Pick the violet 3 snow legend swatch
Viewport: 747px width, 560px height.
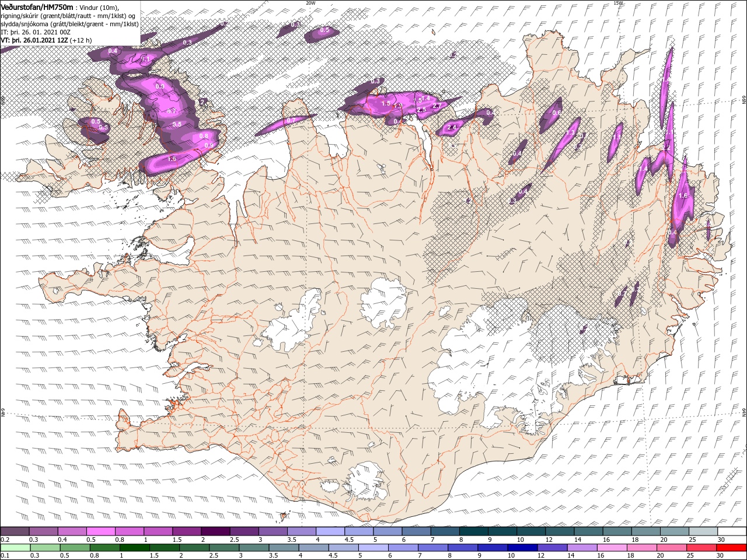coord(273,531)
